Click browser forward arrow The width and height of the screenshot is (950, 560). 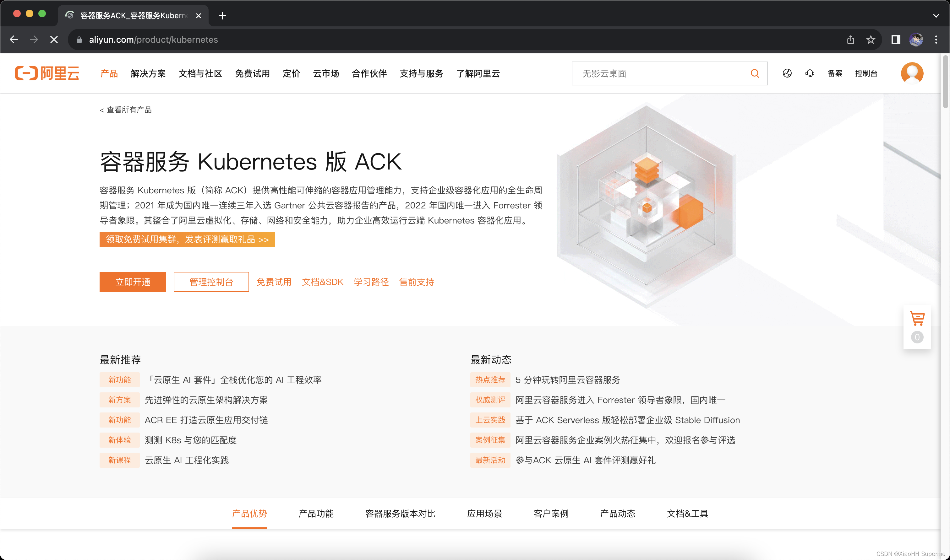pos(34,40)
